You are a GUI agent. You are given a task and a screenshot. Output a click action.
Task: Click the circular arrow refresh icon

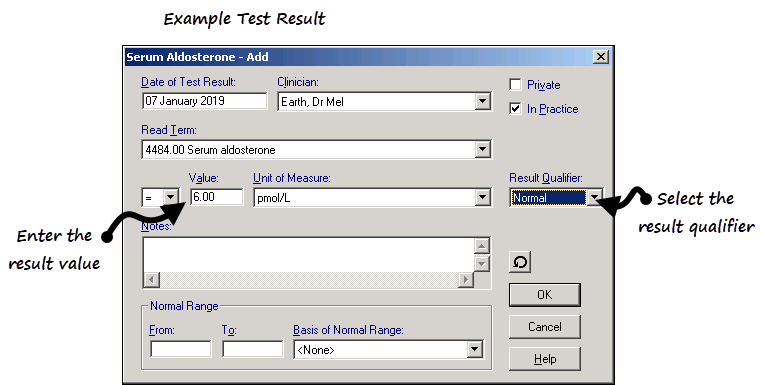click(x=520, y=262)
